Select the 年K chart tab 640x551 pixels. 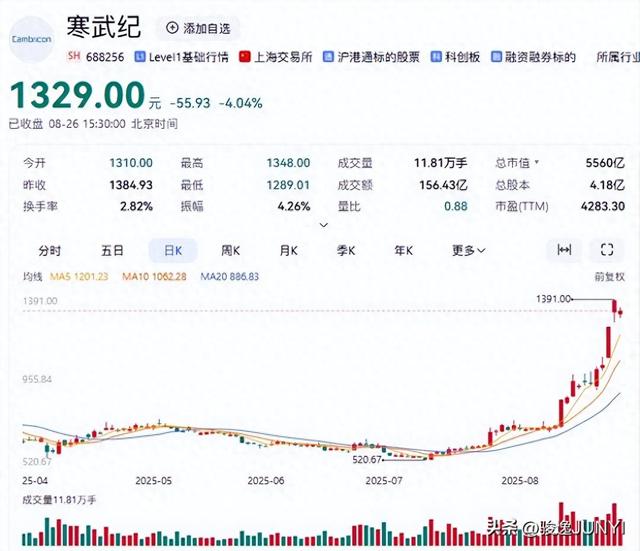404,250
